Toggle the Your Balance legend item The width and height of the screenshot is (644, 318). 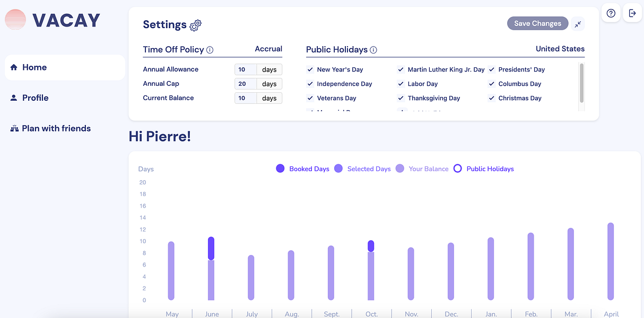[x=422, y=169]
